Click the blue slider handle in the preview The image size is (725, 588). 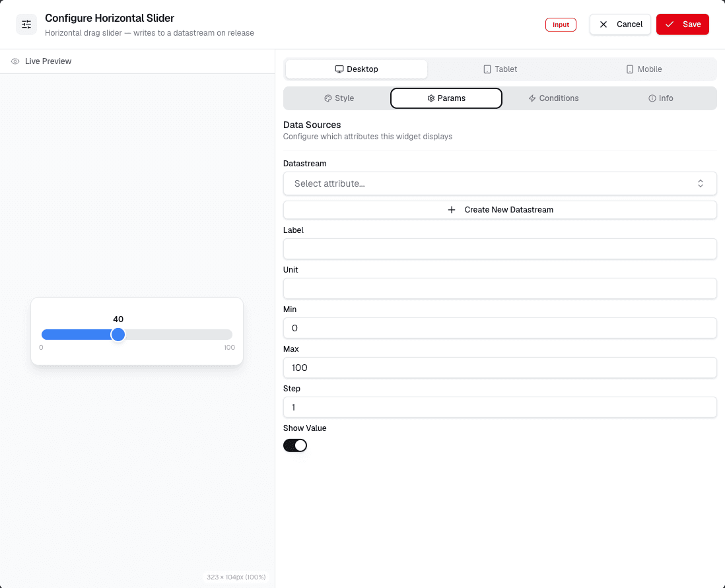click(118, 335)
